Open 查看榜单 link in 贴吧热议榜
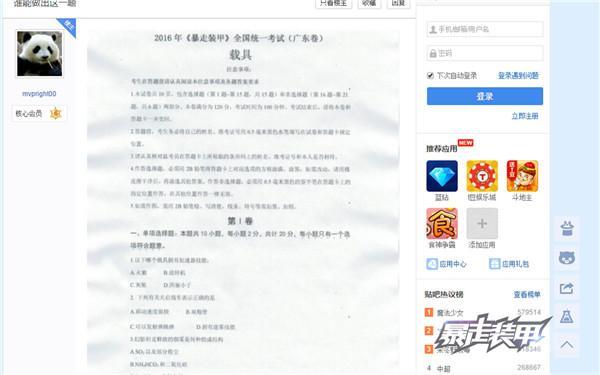This screenshot has width=600, height=375. [x=527, y=294]
